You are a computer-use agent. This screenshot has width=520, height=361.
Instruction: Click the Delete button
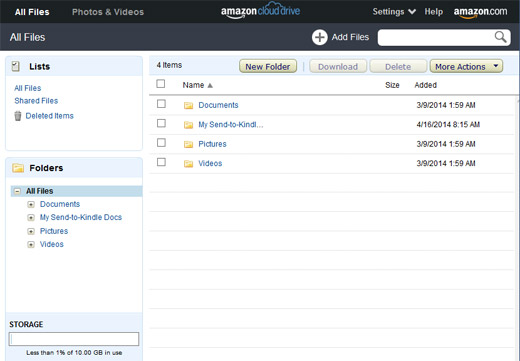point(398,66)
